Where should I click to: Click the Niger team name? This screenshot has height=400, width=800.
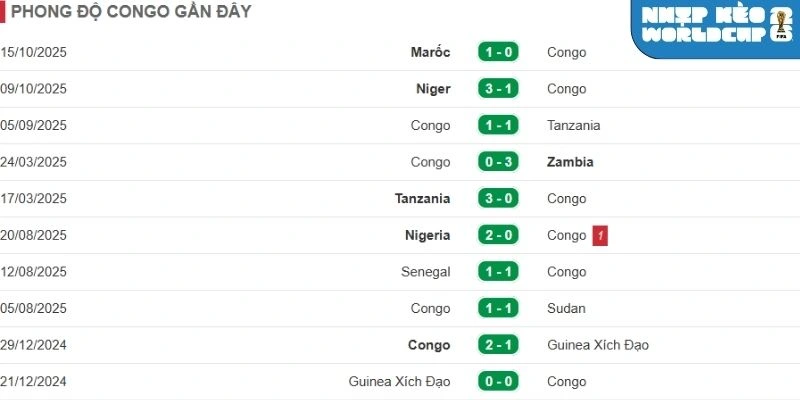[433, 89]
